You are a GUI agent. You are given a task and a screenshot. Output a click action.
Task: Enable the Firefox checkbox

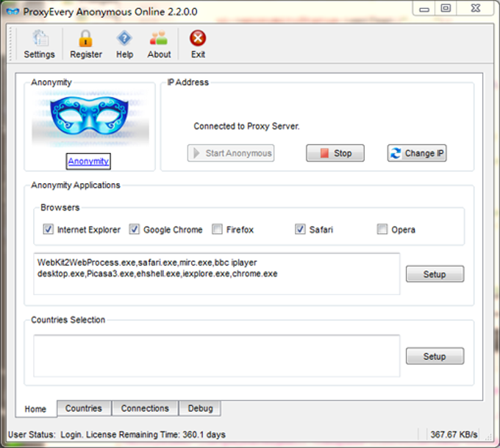coord(217,229)
